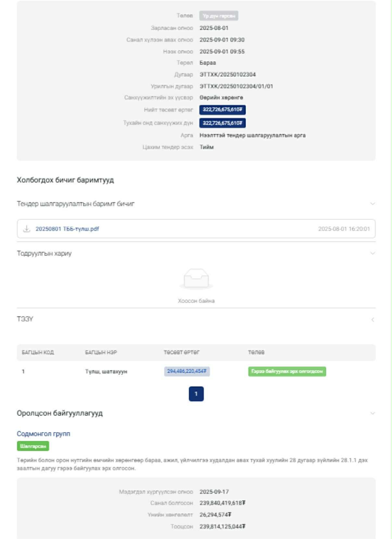
Task: Click the БАГЦЫН НЭР column header
Action: pyautogui.click(x=101, y=352)
